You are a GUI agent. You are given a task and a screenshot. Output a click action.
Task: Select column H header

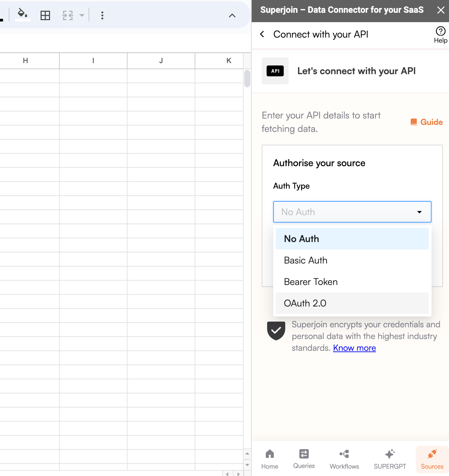point(26,61)
